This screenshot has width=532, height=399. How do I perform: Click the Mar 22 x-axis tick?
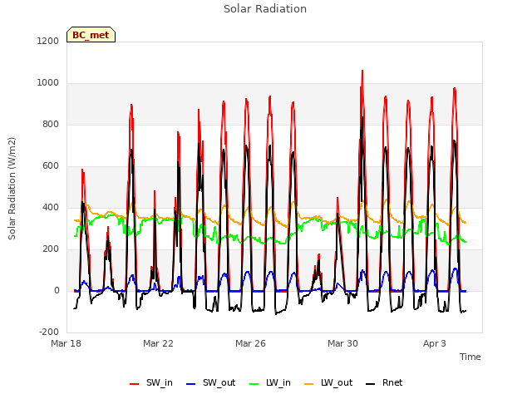point(158,343)
